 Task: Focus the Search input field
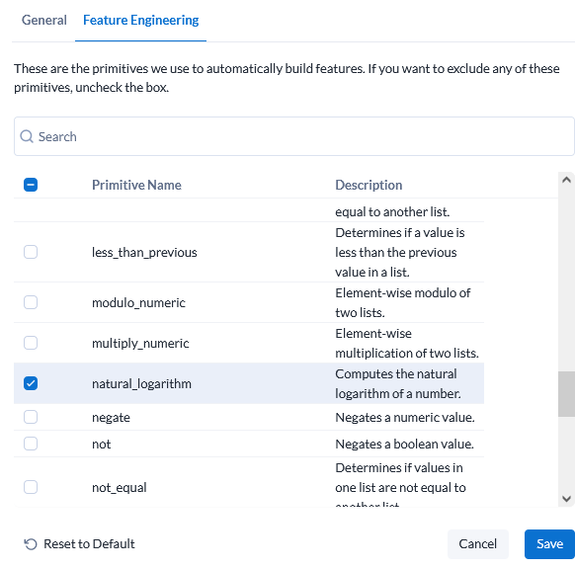[294, 136]
